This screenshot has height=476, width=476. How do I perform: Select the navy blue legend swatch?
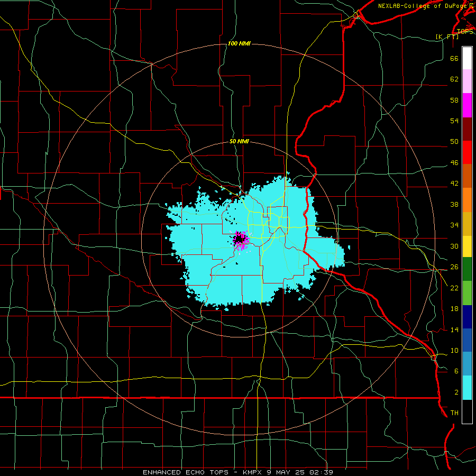(x=467, y=317)
